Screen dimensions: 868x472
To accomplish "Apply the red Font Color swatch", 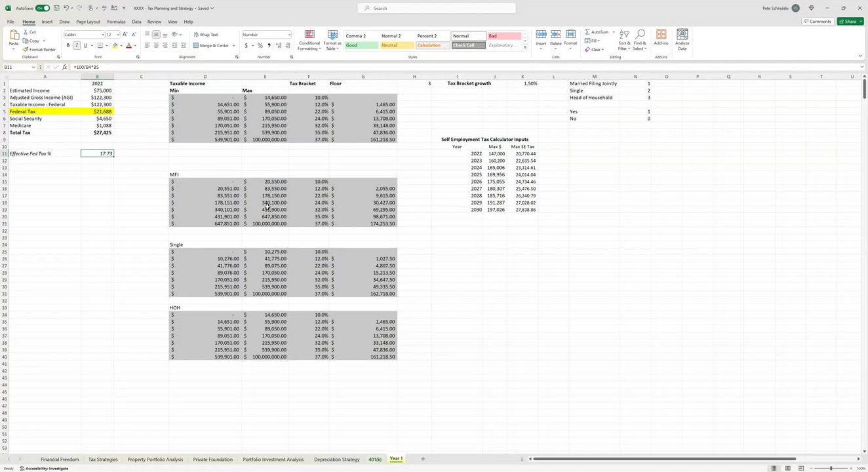I will [128, 45].
